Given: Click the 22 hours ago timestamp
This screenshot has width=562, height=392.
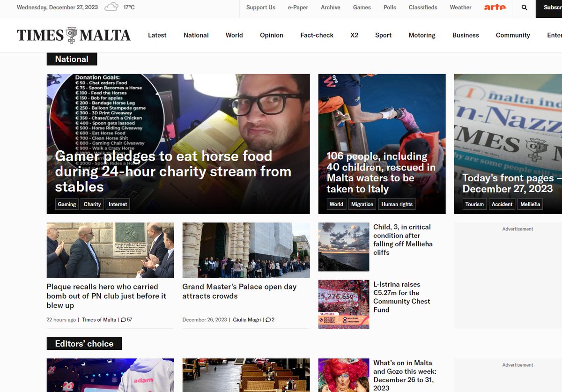Looking at the screenshot, I should [x=61, y=320].
